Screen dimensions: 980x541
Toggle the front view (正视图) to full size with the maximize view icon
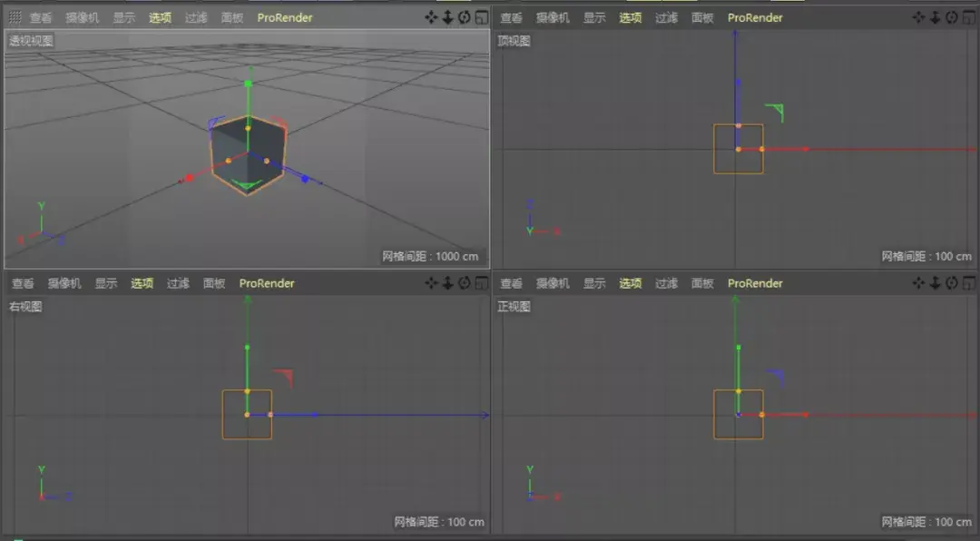[969, 283]
